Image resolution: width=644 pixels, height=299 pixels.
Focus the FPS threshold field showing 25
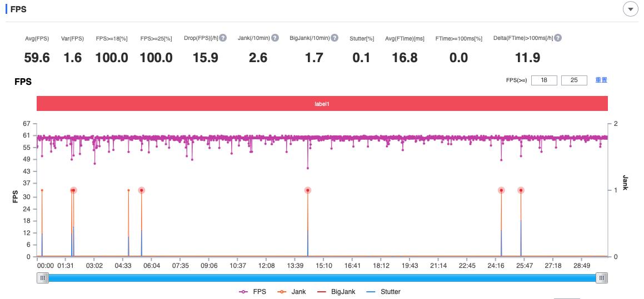coord(574,80)
